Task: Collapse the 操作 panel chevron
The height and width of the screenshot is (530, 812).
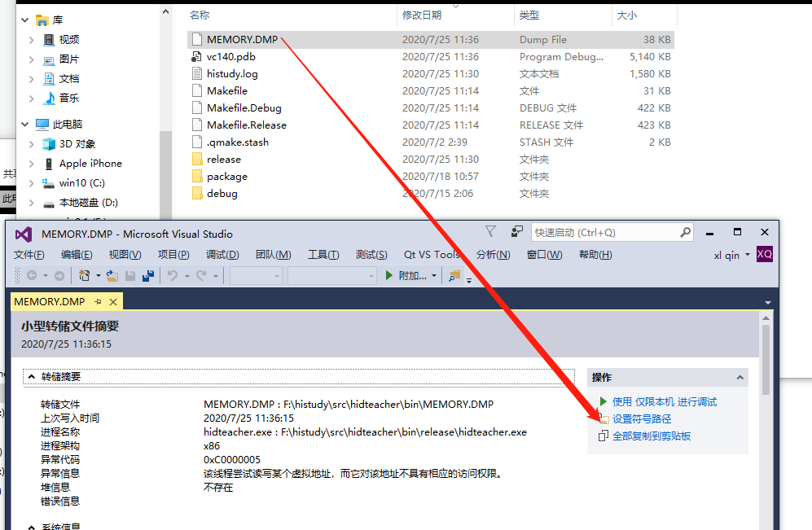Action: (x=740, y=378)
